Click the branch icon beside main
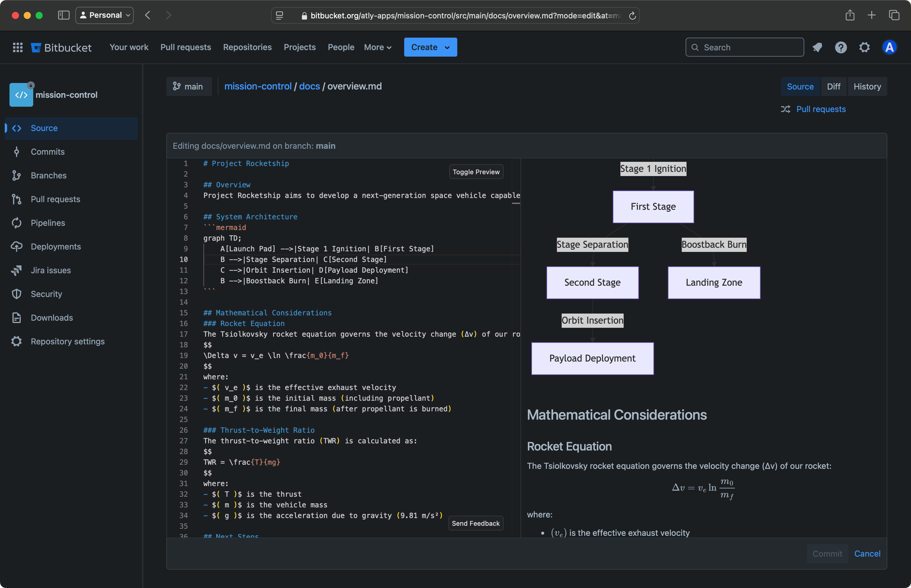Screen dimensions: 911x588 176,86
